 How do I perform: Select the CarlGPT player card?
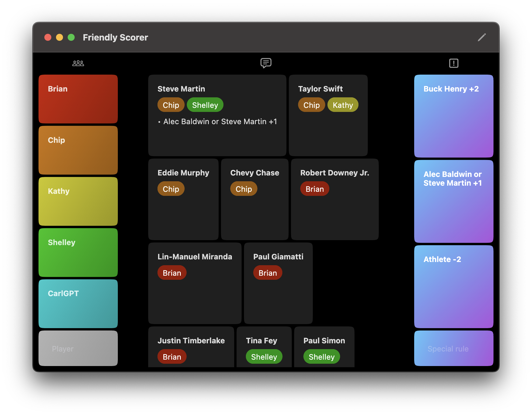(x=78, y=304)
